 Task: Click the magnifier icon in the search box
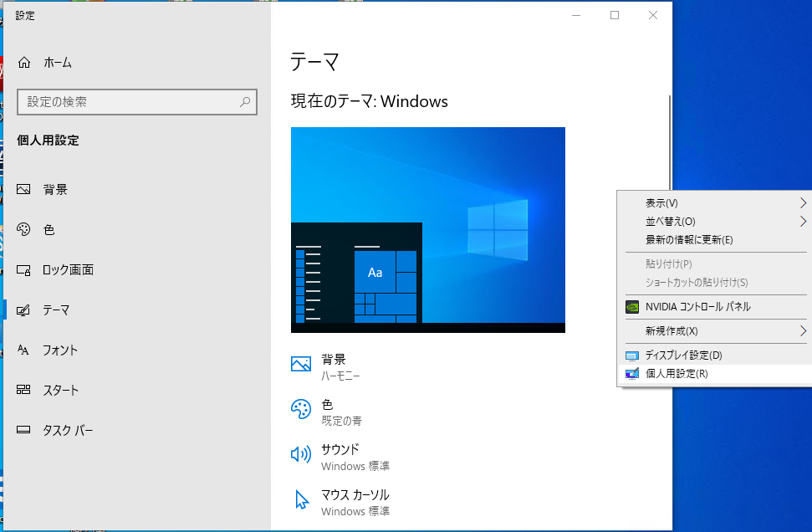pyautogui.click(x=245, y=101)
